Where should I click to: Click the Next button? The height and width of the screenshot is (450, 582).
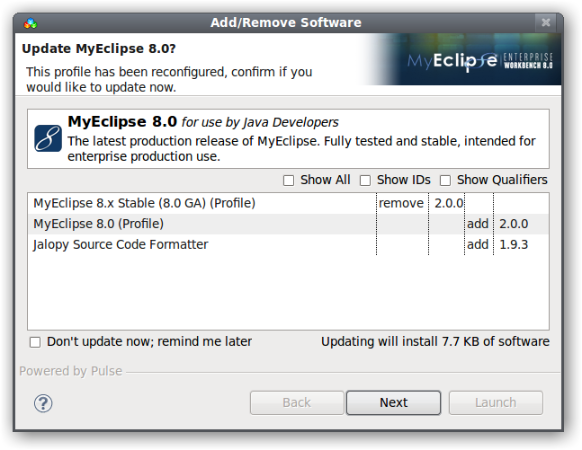tap(393, 402)
